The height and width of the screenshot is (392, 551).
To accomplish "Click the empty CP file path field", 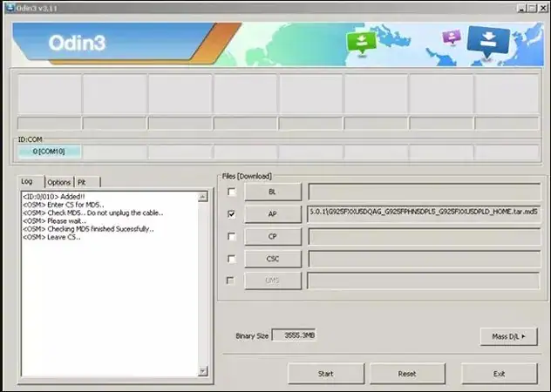I will click(424, 236).
